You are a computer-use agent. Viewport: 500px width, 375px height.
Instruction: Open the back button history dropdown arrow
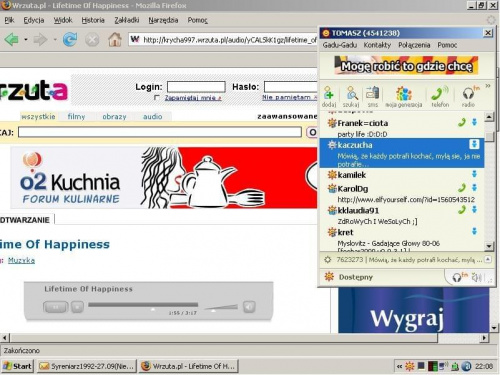(26, 40)
